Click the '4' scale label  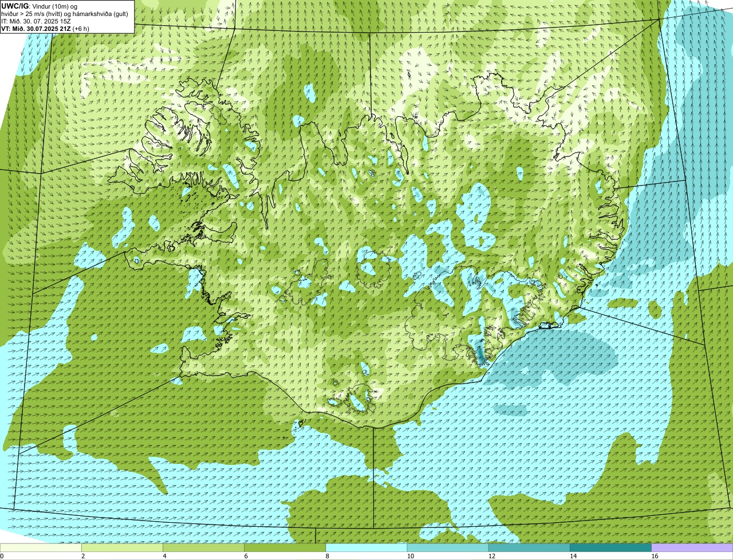pyautogui.click(x=164, y=556)
